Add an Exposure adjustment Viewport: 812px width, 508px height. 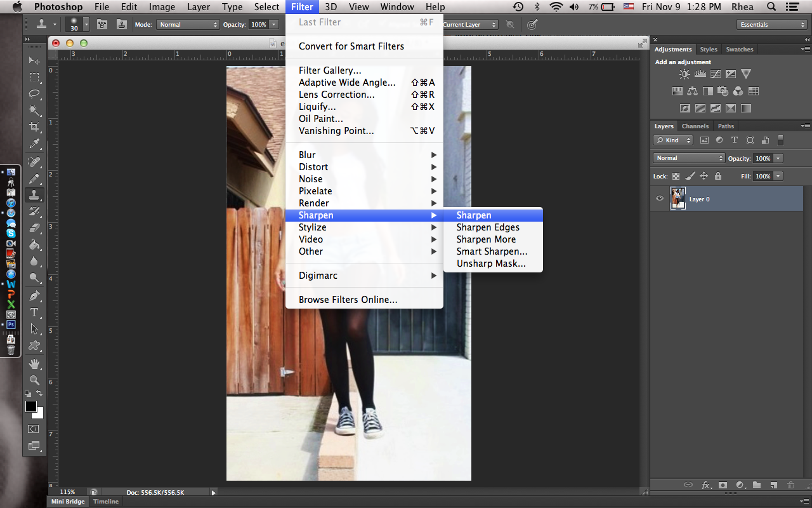pyautogui.click(x=731, y=74)
